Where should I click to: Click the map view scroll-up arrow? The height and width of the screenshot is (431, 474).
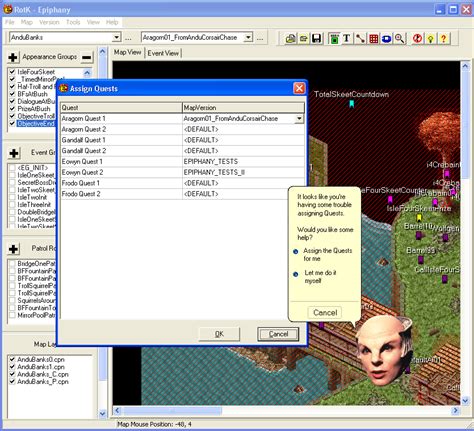465,66
